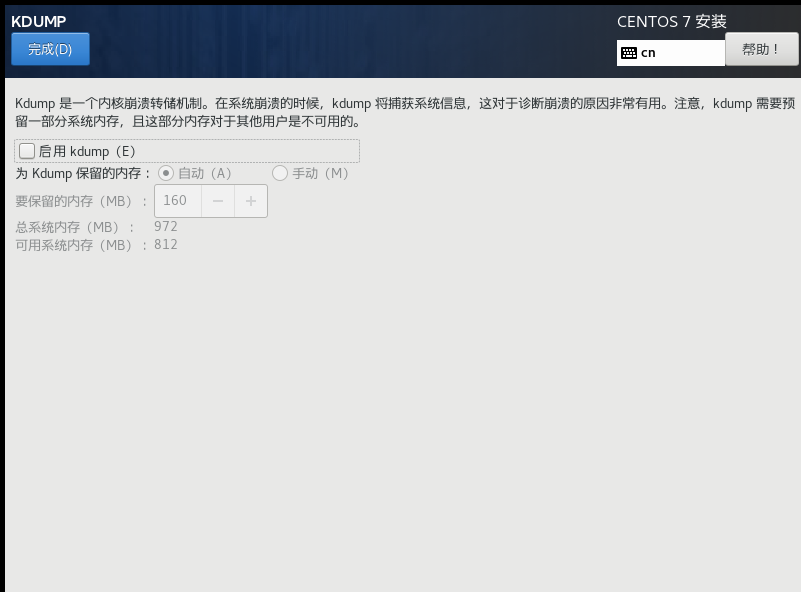Screen dimensions: 801x592
Task: Click the 为 Kdump 保留的内存 label
Action: (83, 174)
